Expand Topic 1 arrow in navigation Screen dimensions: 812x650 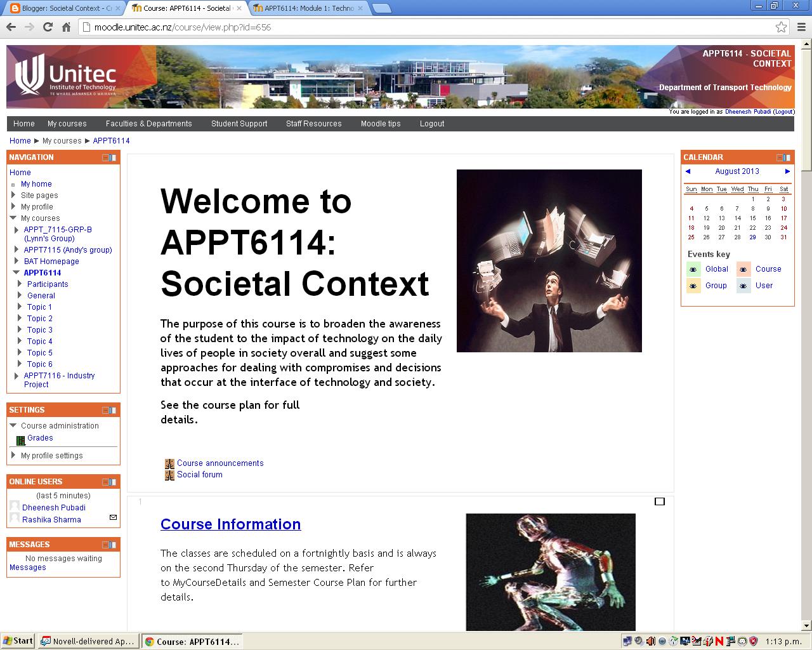click(x=20, y=307)
